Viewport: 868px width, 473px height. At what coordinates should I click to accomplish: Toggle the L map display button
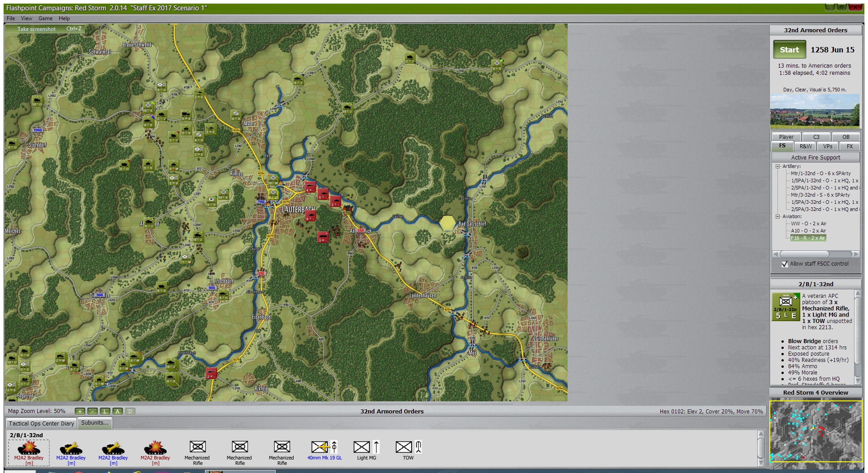105,411
